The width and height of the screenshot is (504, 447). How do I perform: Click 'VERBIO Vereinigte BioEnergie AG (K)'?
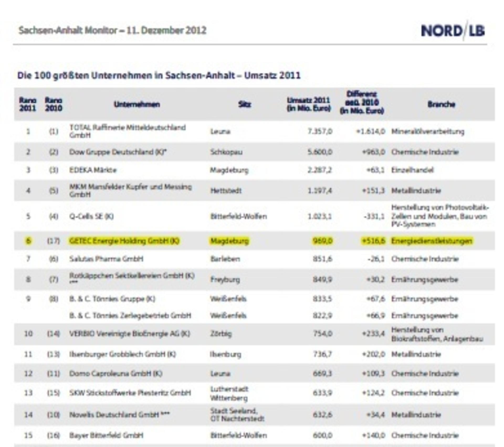129,334
